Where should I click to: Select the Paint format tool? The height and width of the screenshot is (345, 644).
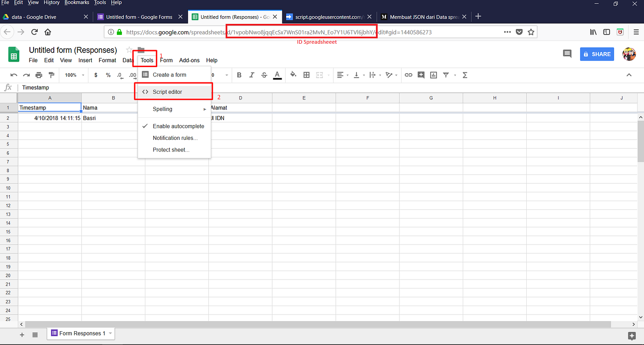pyautogui.click(x=52, y=75)
